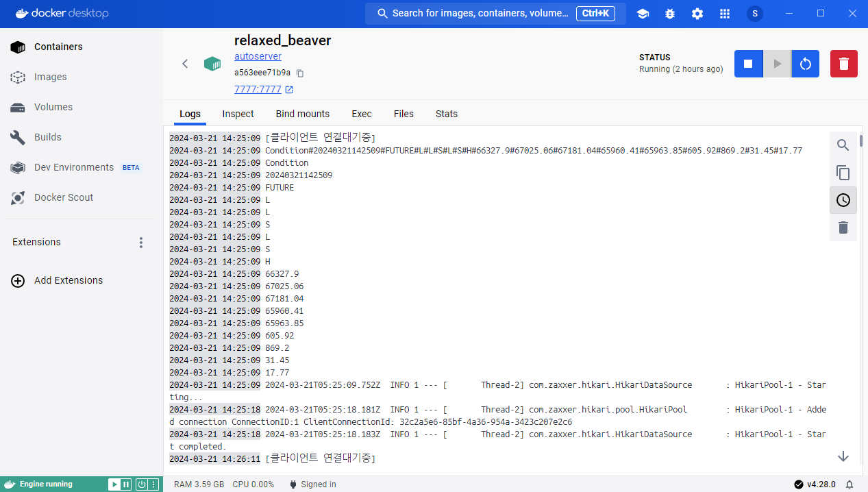
Task: Switch to the Inspect tab
Action: [238, 114]
